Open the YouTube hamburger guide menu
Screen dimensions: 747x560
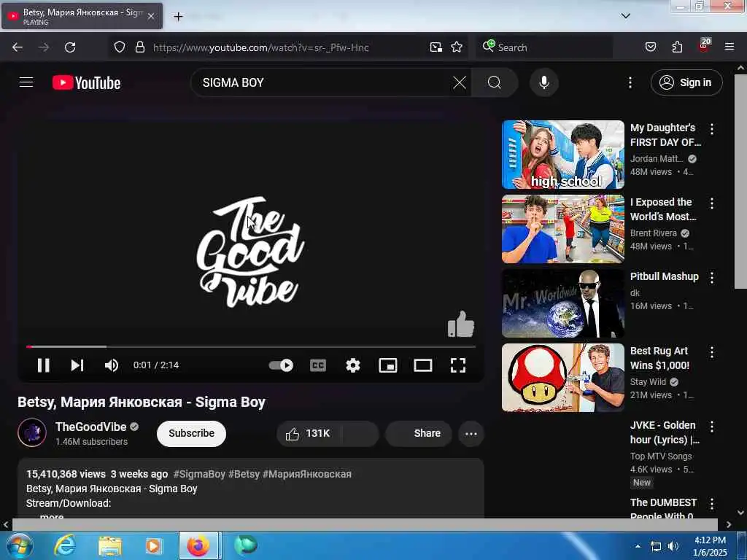click(x=26, y=82)
